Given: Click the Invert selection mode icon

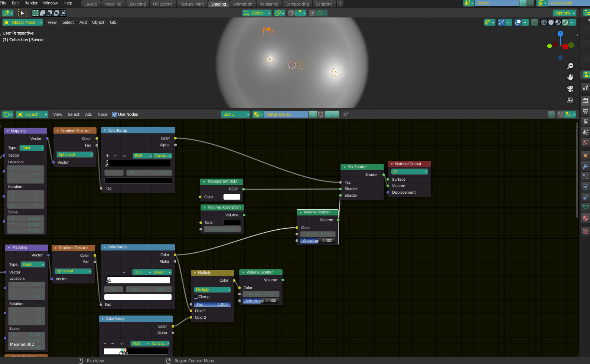Looking at the screenshot, I should [56, 13].
